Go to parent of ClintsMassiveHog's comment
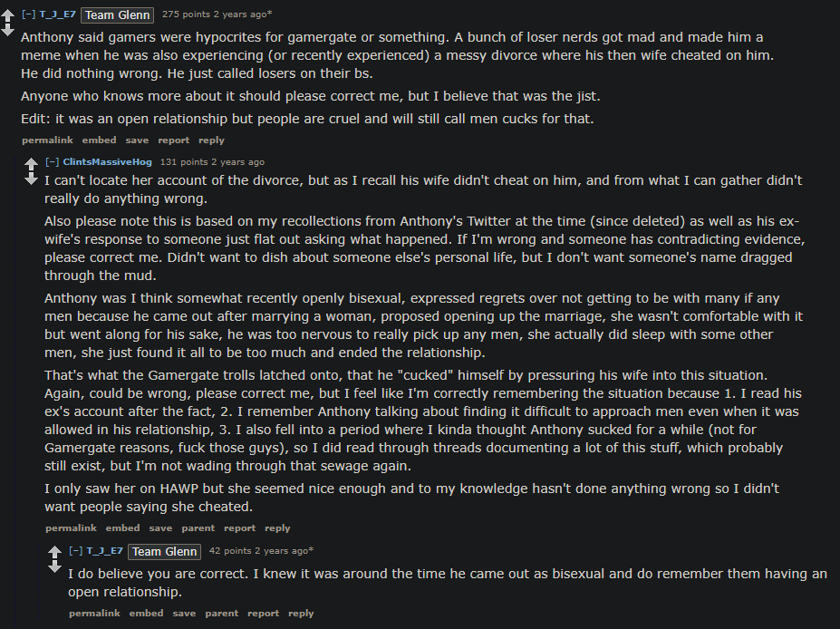 [198, 527]
